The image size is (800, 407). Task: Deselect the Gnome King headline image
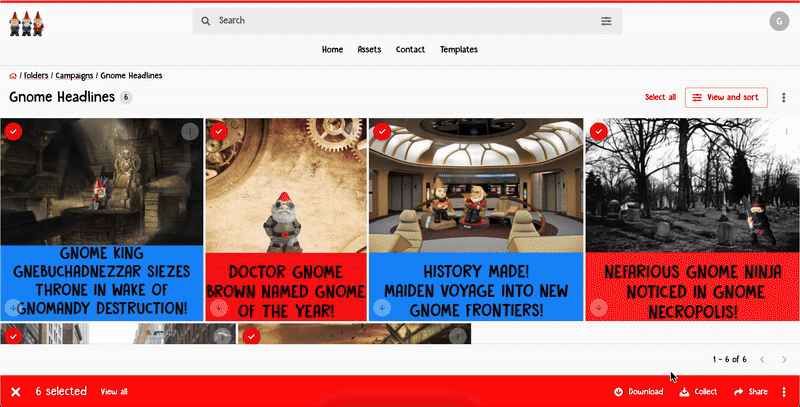point(13,131)
